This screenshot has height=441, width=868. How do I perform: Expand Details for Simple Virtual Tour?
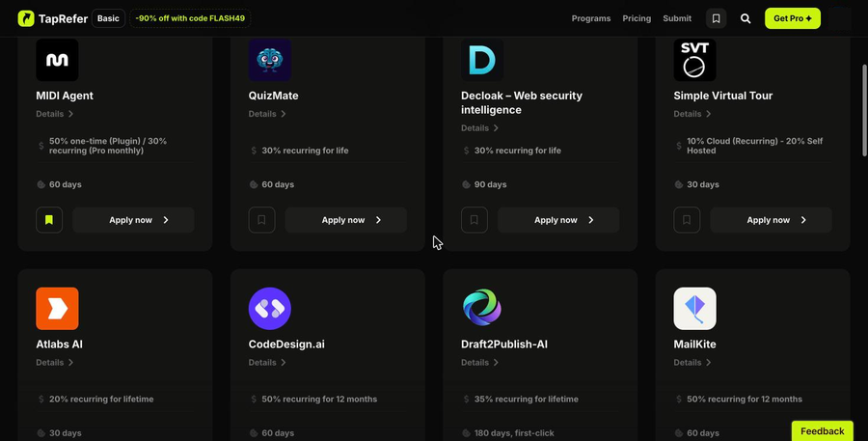(x=692, y=114)
